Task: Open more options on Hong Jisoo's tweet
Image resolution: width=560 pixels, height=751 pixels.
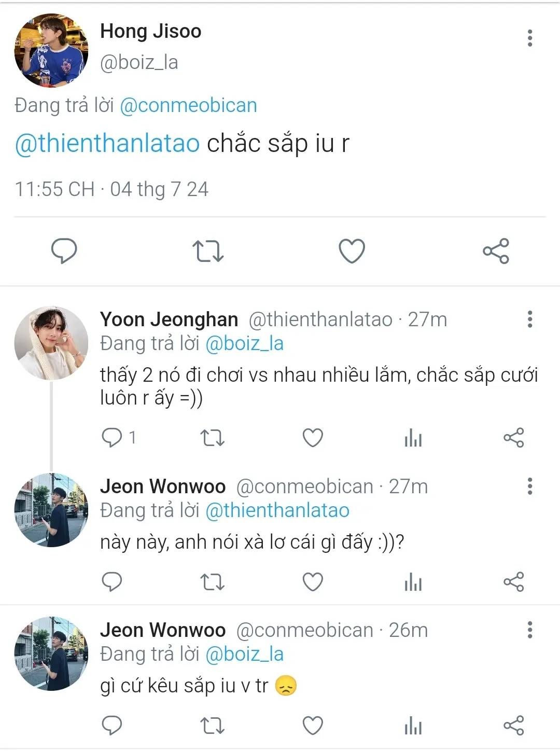Action: [529, 38]
